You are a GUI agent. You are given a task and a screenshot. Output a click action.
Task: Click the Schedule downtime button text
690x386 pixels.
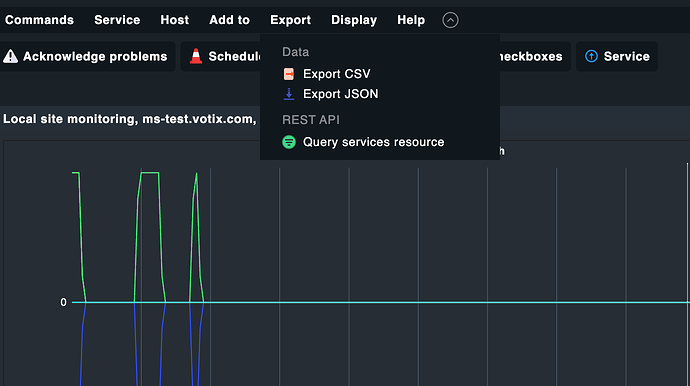coord(235,56)
